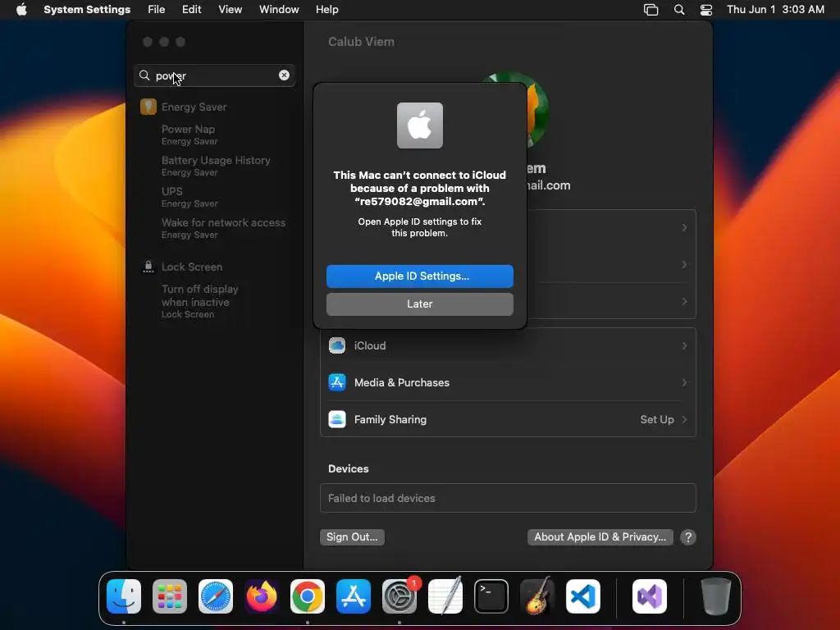840x630 pixels.
Task: Open the Trash in the Dock
Action: (715, 596)
